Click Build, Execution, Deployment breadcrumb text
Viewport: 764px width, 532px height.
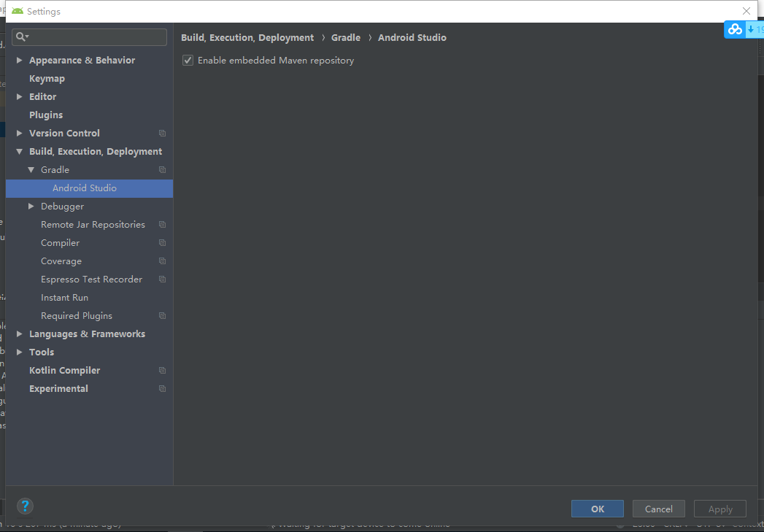(x=247, y=37)
